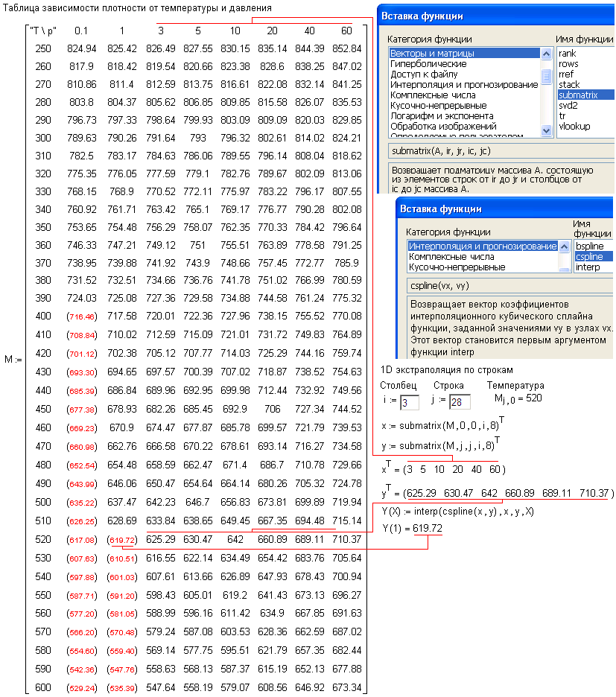Click the upper Вставка функции title bar
Viewport: 616px width, 697px height.
point(495,16)
